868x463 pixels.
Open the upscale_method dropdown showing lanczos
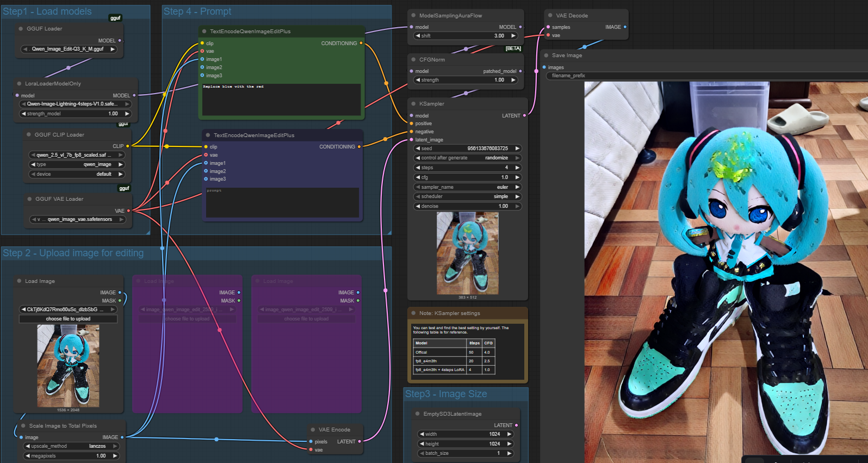click(71, 446)
